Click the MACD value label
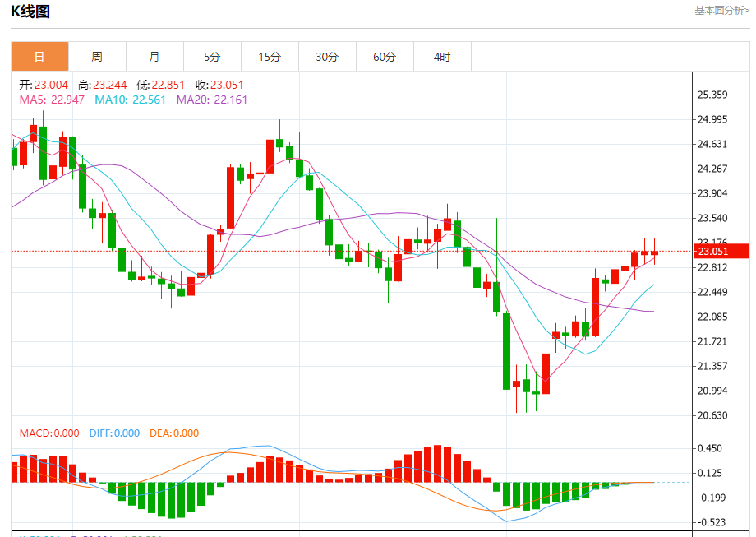Screen dimensions: 756x537 (x=49, y=433)
